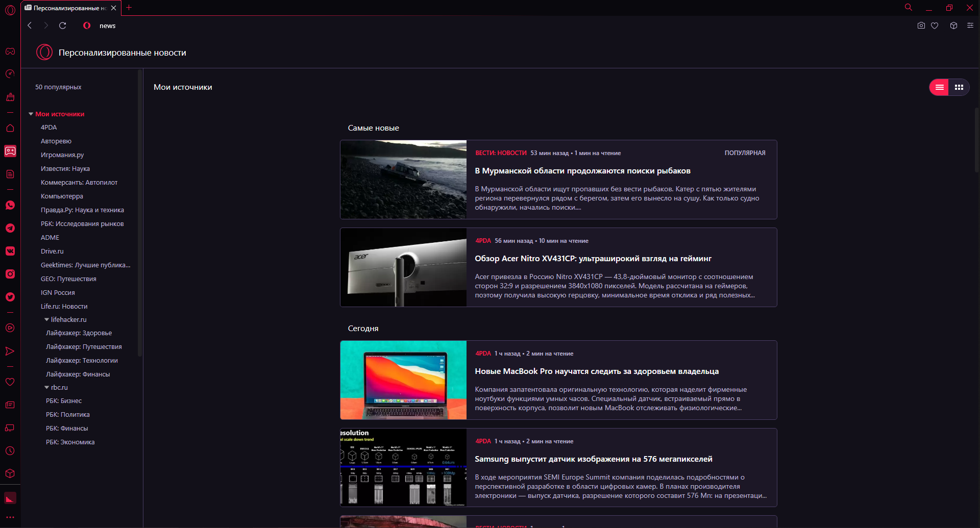Open Extensions cube icon in sidebar
Image resolution: width=980 pixels, height=528 pixels.
10,474
